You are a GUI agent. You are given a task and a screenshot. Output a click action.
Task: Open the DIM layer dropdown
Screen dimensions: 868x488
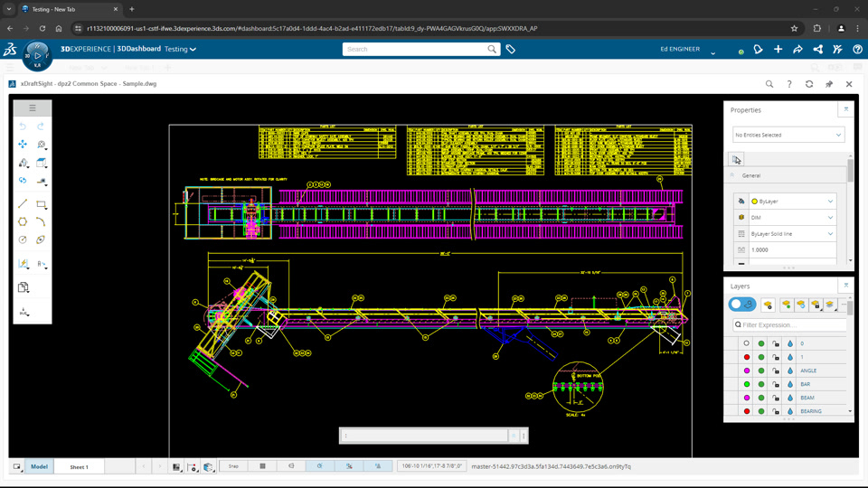tap(792, 218)
